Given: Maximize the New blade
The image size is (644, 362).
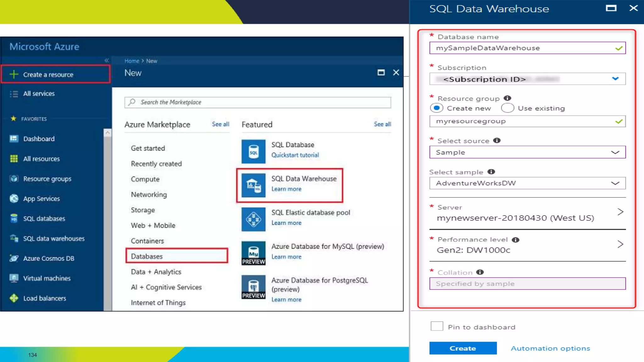Looking at the screenshot, I should pos(381,73).
